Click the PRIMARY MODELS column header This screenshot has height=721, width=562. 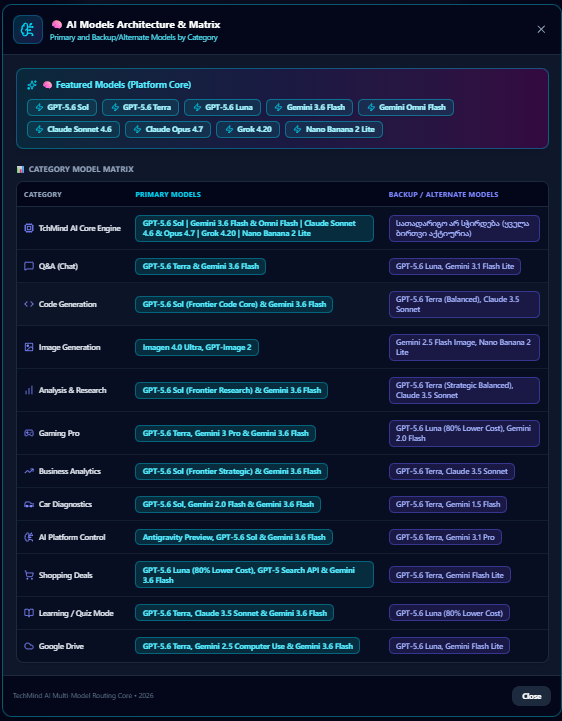[x=168, y=195]
